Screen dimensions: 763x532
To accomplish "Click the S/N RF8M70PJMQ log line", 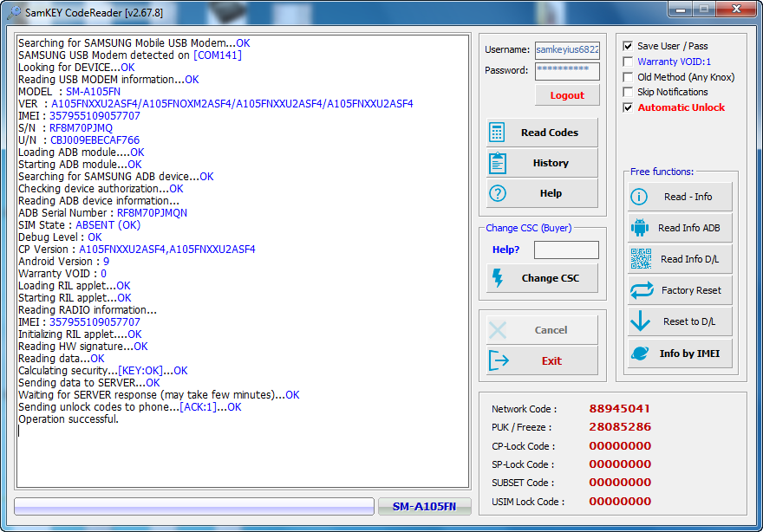I will tap(65, 128).
